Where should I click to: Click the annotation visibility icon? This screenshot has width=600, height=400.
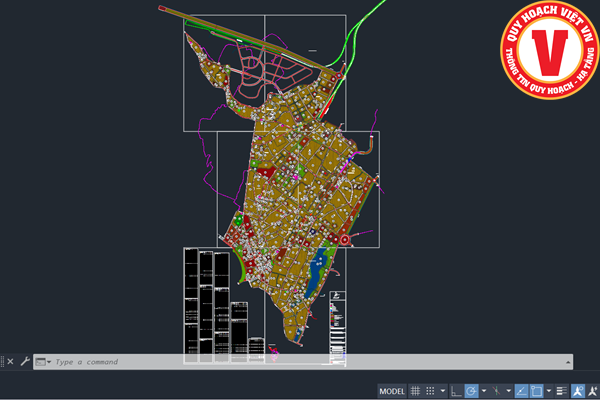coord(577,390)
